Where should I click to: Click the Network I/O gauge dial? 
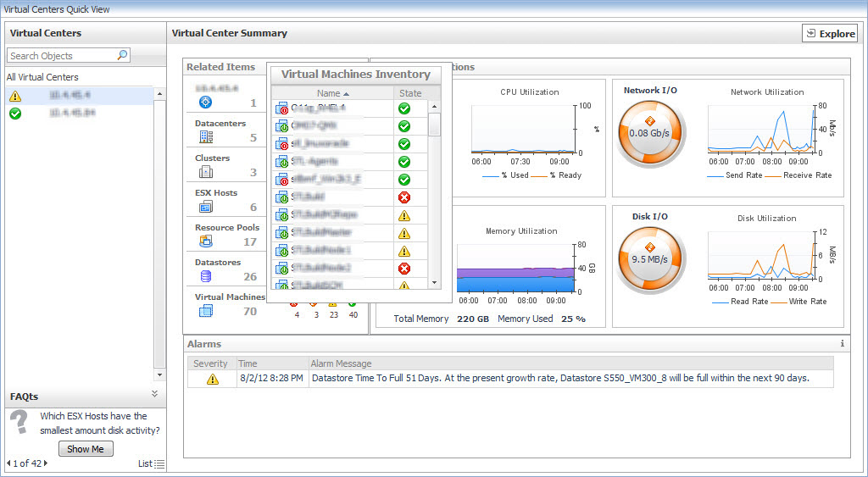pyautogui.click(x=650, y=133)
